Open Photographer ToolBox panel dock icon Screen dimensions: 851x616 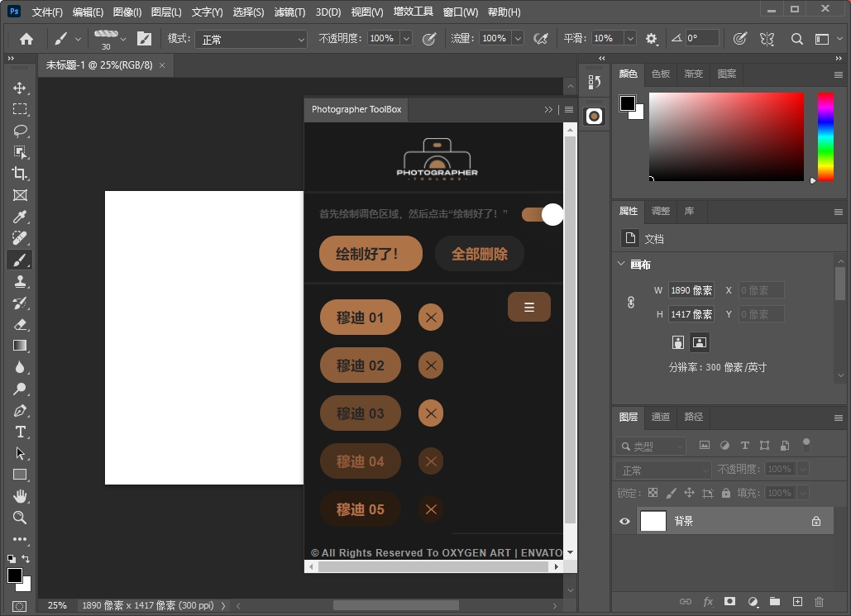(595, 116)
